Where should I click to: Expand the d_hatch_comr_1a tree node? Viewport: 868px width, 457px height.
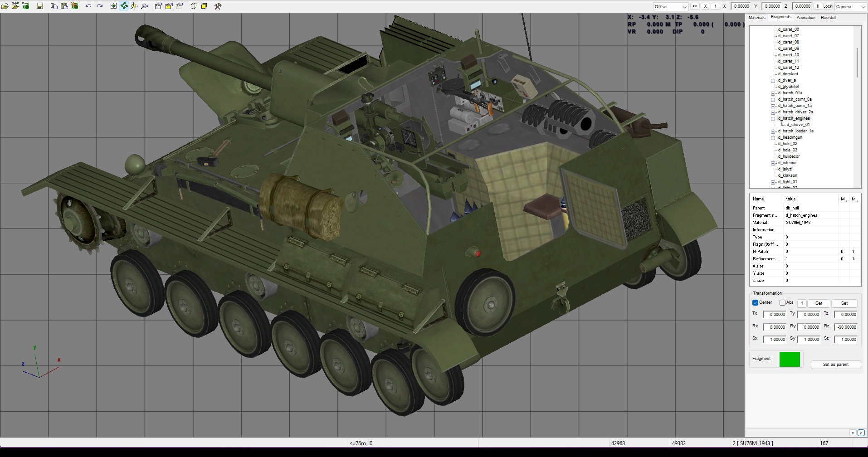coord(773,106)
